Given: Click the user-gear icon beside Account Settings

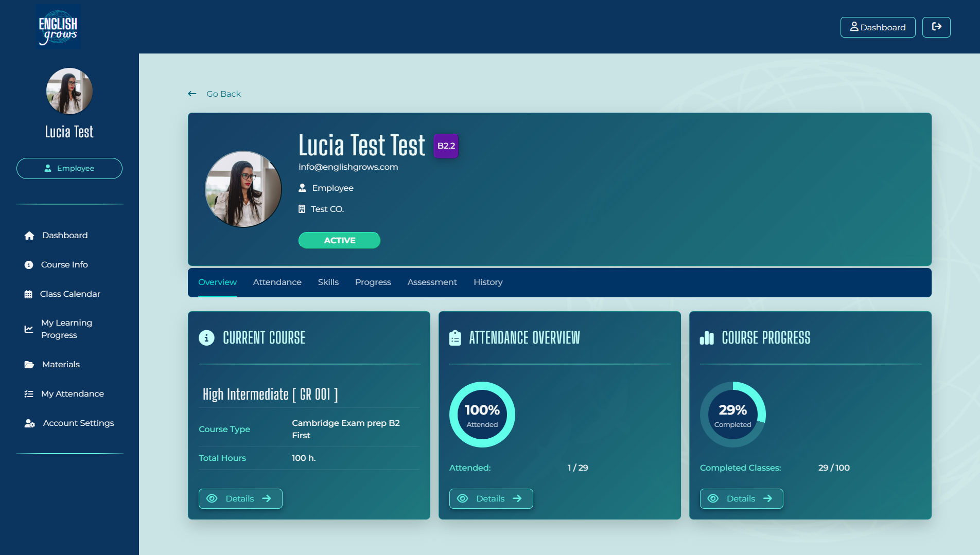Looking at the screenshot, I should (30, 423).
